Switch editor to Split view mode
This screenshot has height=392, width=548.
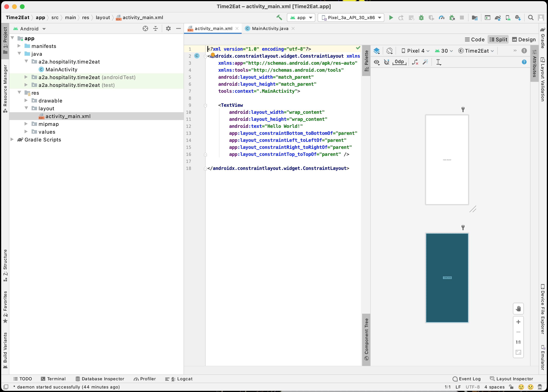click(498, 40)
